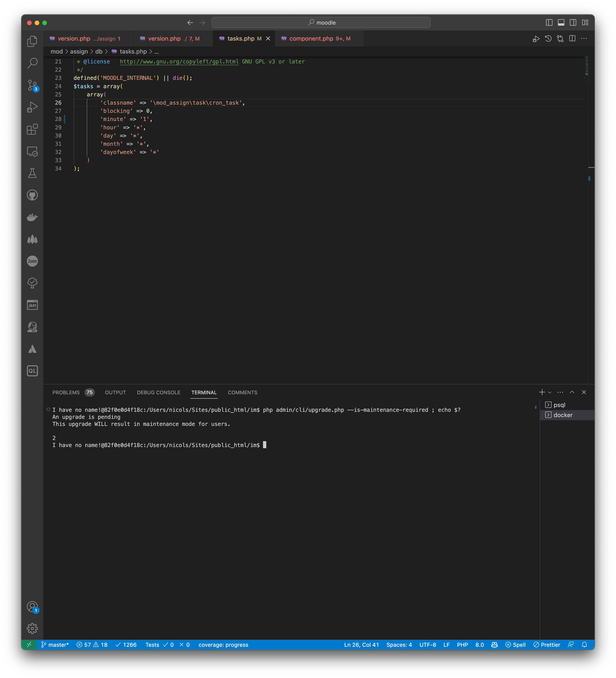616x678 pixels.
Task: Open the Docker view in activity bar
Action: click(x=32, y=217)
